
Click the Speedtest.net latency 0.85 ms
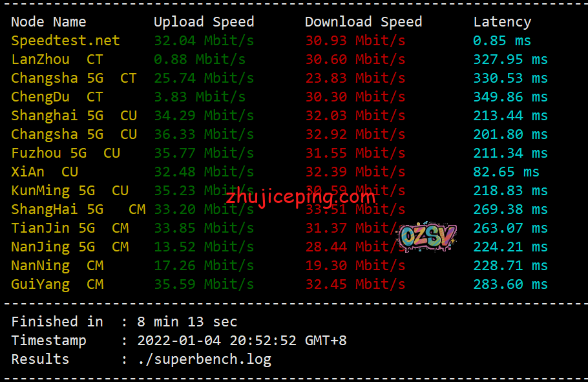502,41
